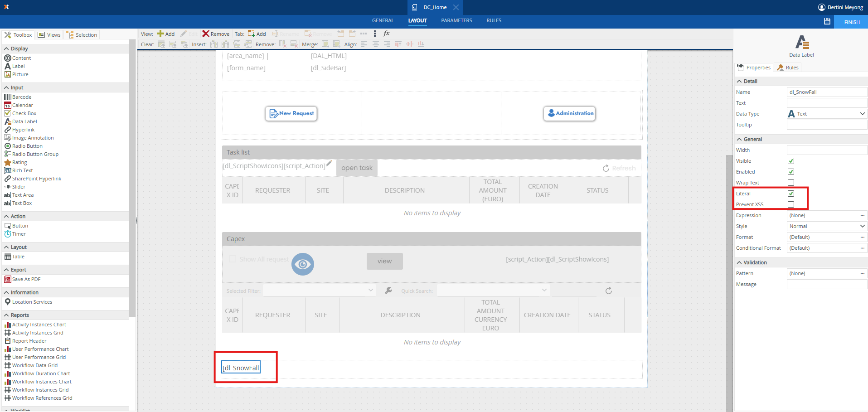
Task: Open the Style dropdown set to Normal
Action: pos(827,226)
